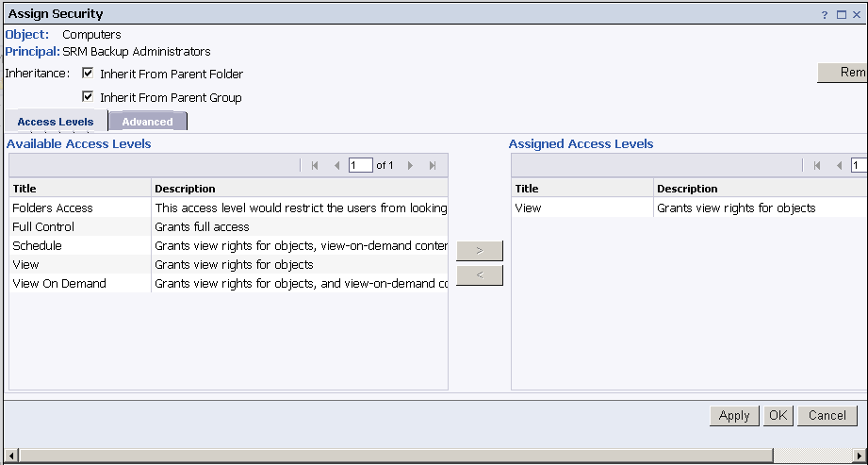Go to first page in Assigned Access Levels
Image resolution: width=868 pixels, height=465 pixels.
[x=817, y=165]
